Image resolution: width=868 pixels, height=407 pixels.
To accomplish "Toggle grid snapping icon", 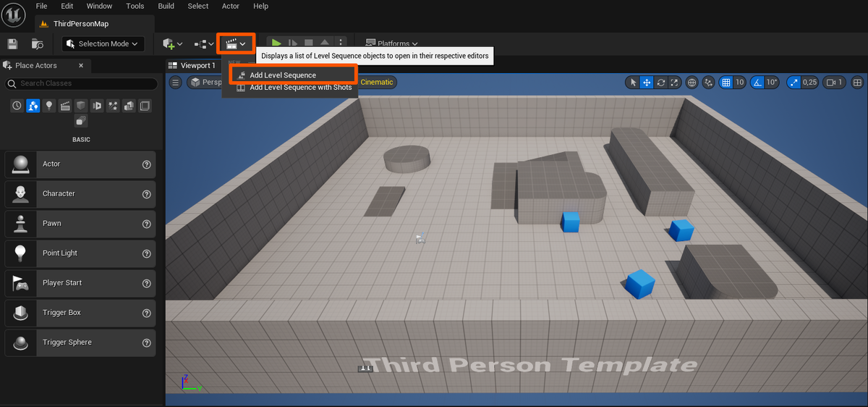I will [x=726, y=83].
